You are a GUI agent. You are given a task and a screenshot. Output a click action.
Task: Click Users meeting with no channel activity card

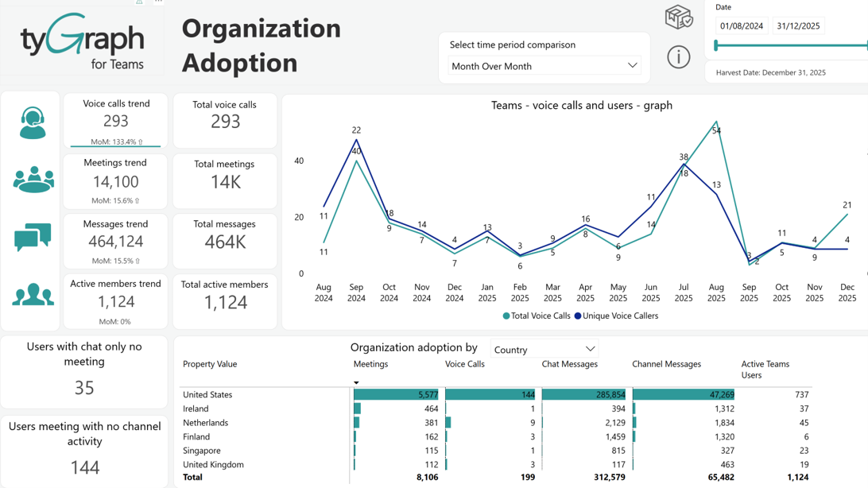84,451
